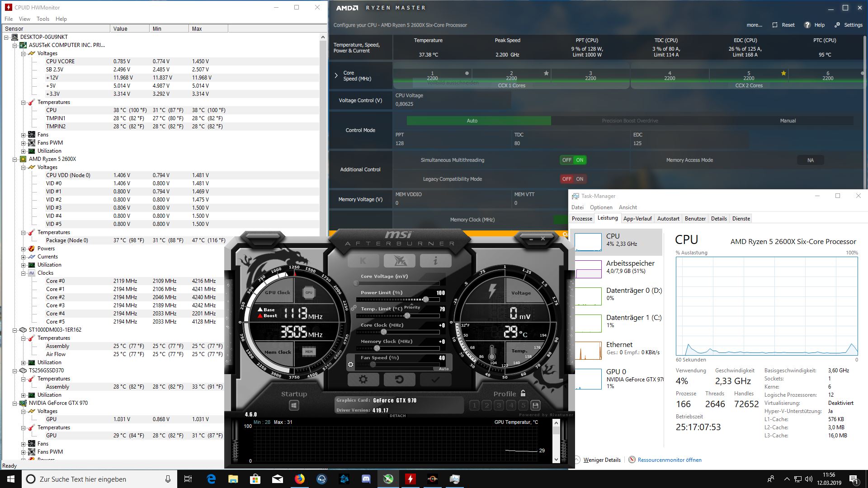
Task: Open MSI Afterburner settings gear button
Action: (x=363, y=380)
